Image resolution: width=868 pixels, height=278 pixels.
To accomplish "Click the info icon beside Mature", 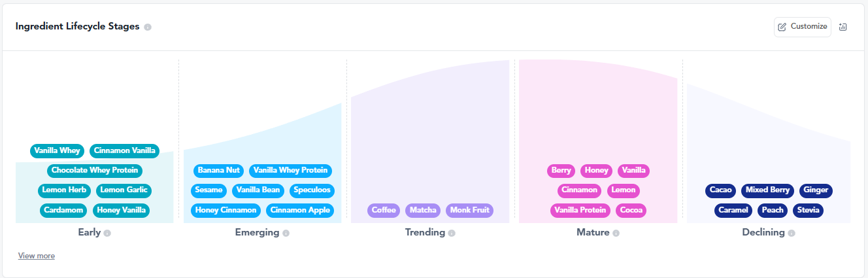I will pos(616,233).
